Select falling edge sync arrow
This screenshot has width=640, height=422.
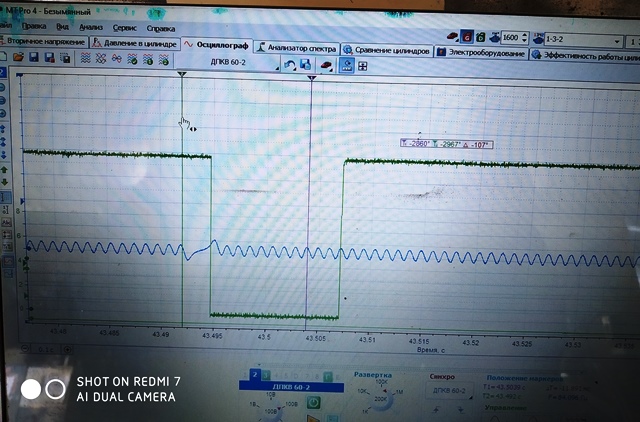pyautogui.click(x=460, y=410)
